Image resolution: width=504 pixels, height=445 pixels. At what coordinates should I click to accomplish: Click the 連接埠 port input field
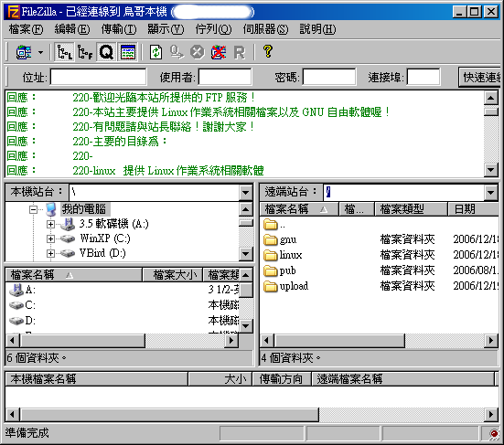(x=424, y=77)
